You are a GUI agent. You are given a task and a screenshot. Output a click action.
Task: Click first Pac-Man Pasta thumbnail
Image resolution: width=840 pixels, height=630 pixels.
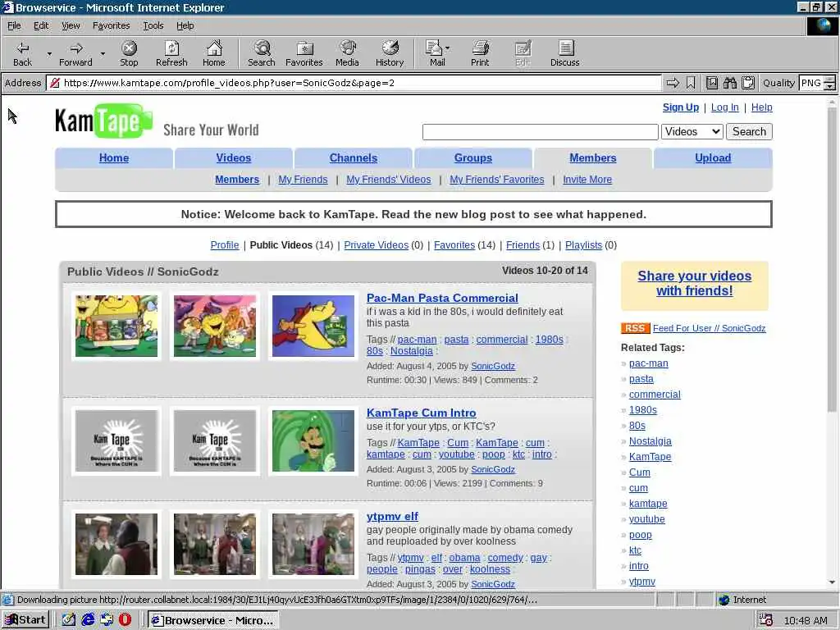[116, 326]
